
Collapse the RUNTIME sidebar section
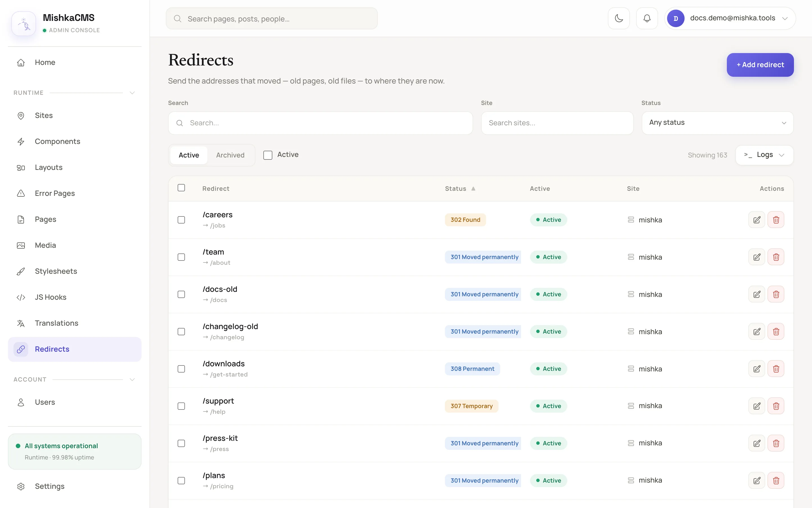(x=132, y=93)
